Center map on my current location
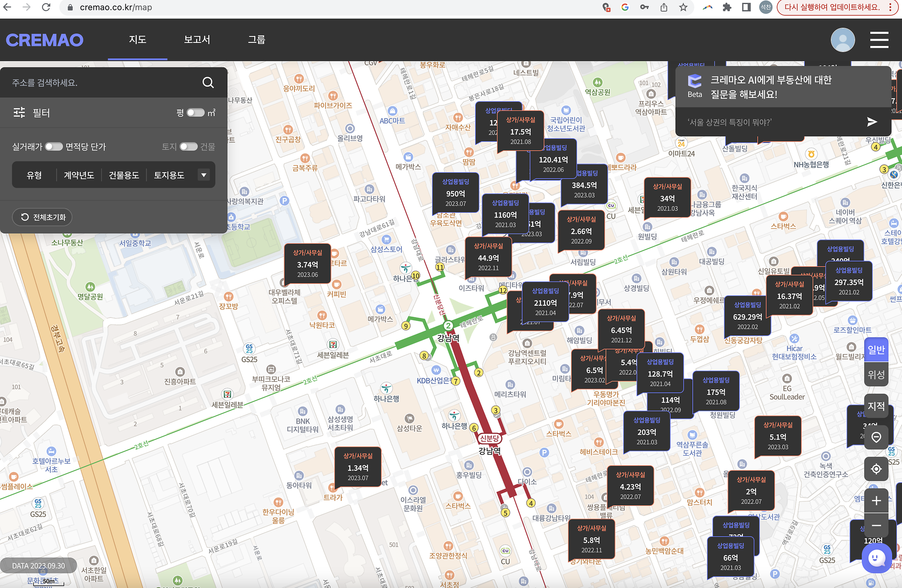Screen dimensions: 902x588 click(876, 469)
